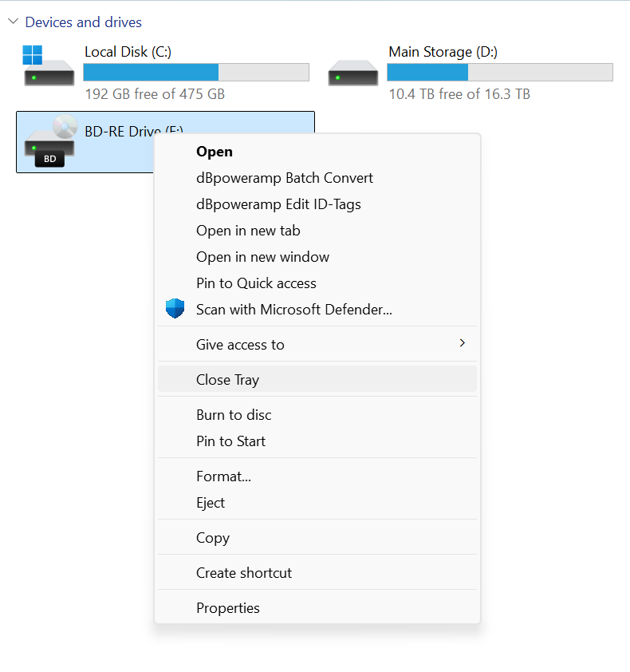This screenshot has width=630, height=672.
Task: Select Create shortcut entry
Action: pos(244,573)
